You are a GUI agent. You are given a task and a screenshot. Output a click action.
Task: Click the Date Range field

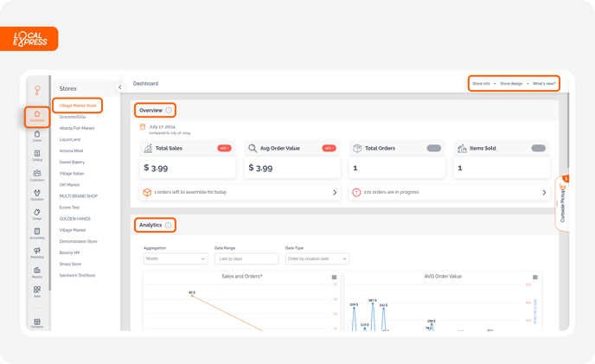[246, 259]
